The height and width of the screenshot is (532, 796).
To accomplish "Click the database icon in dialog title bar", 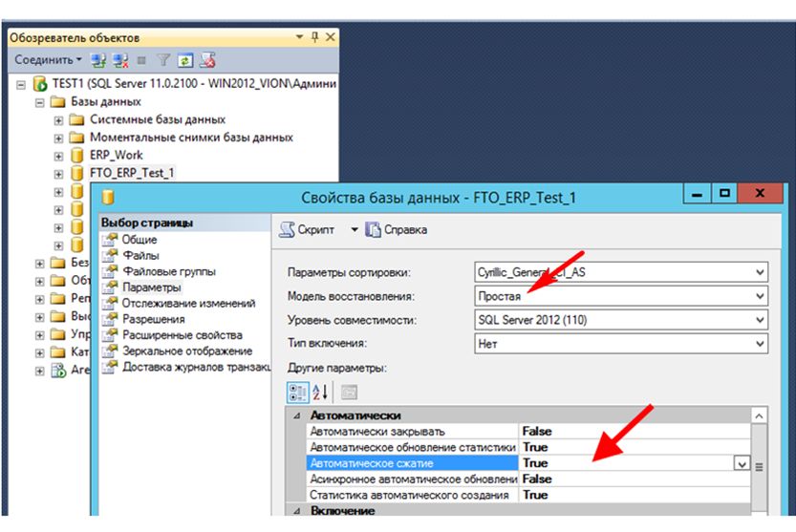I will point(108,197).
